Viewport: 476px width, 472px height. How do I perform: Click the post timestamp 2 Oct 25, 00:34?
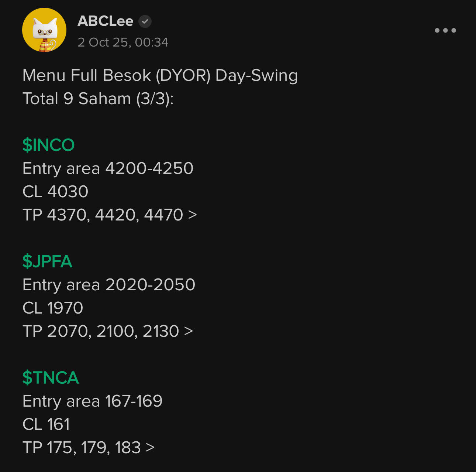click(x=123, y=42)
